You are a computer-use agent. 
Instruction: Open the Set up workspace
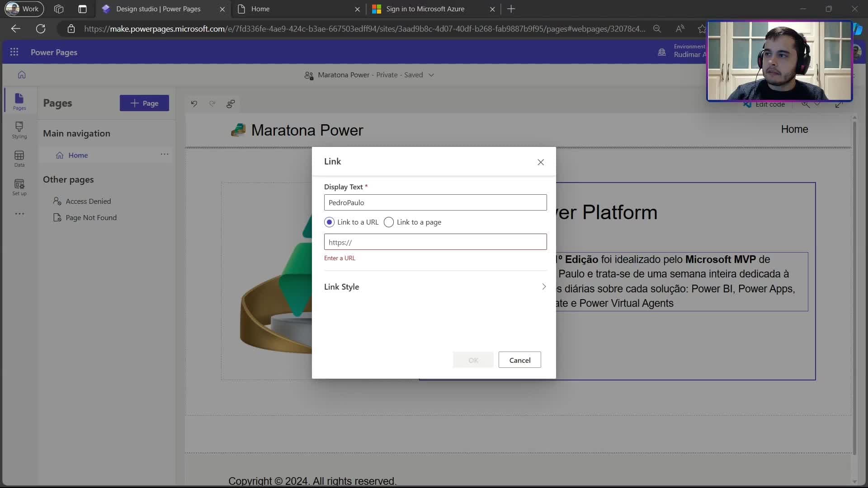pyautogui.click(x=19, y=187)
